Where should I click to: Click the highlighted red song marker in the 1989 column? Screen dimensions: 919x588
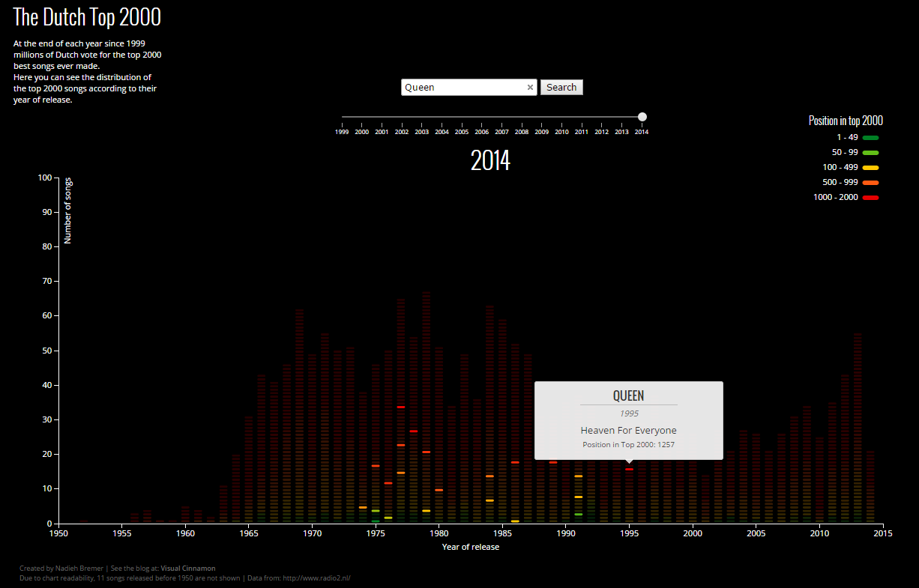click(x=553, y=463)
